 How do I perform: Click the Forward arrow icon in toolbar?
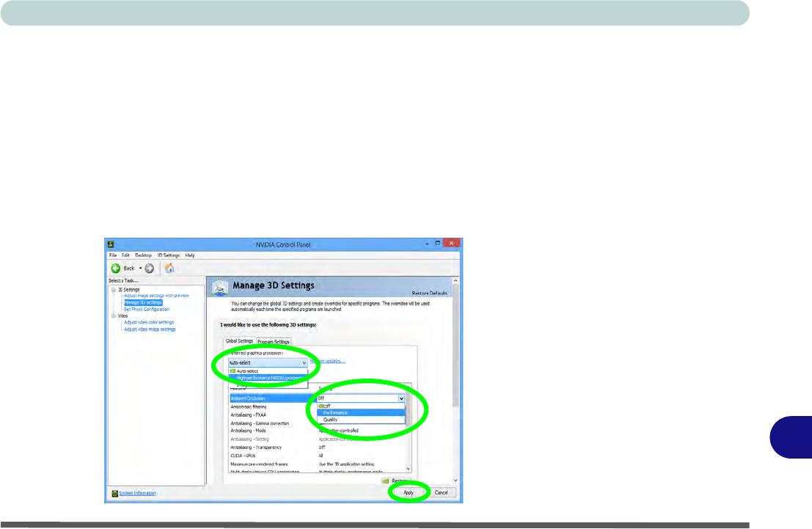pyautogui.click(x=149, y=269)
